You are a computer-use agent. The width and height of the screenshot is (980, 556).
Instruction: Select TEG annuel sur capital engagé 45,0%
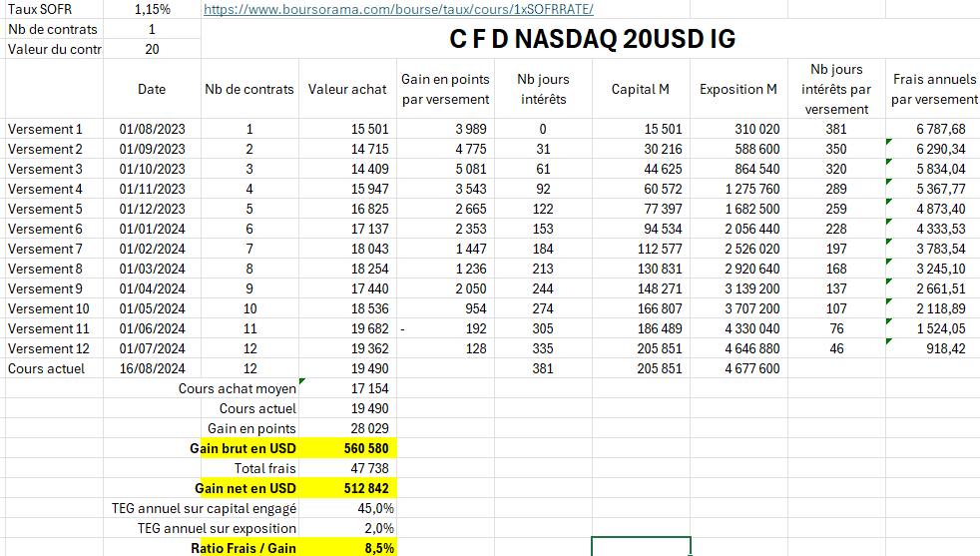point(347,508)
